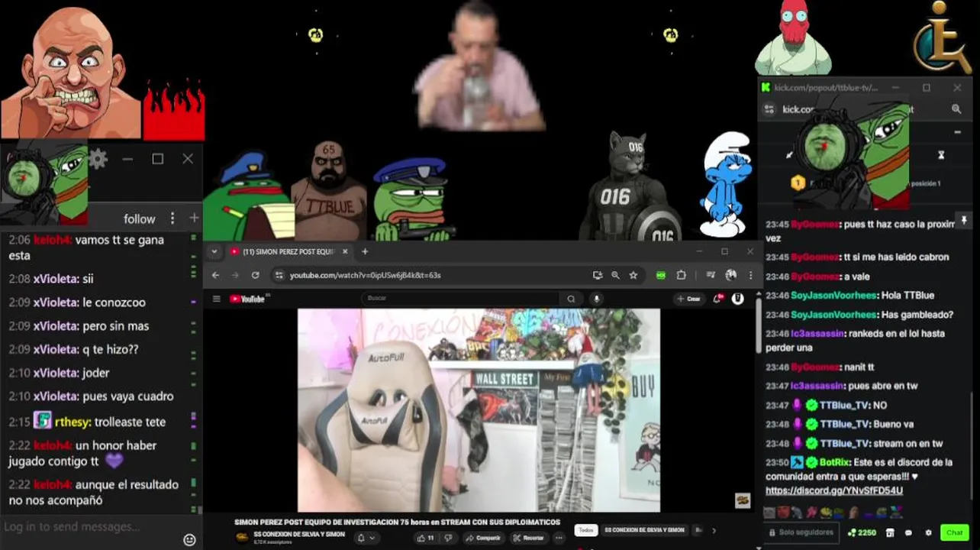Open the discord.gg link in Kick chat
This screenshot has height=550, width=980.
(834, 490)
